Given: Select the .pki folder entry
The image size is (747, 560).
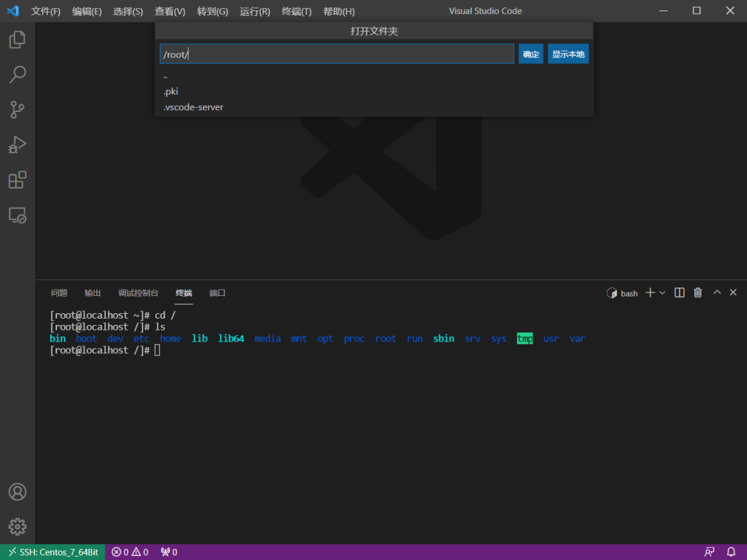Looking at the screenshot, I should point(171,91).
